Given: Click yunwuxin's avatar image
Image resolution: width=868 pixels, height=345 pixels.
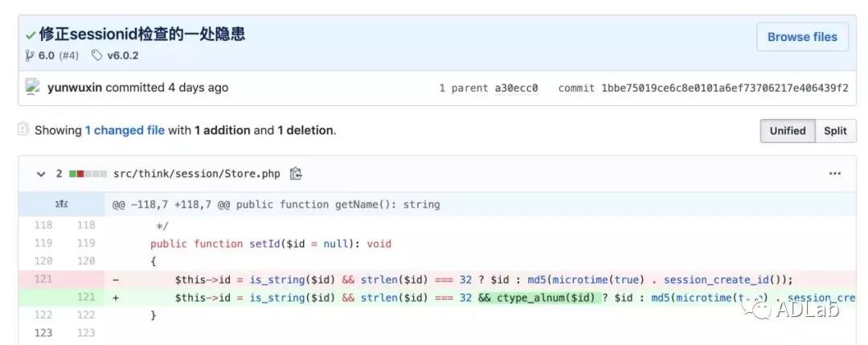Looking at the screenshot, I should [34, 88].
